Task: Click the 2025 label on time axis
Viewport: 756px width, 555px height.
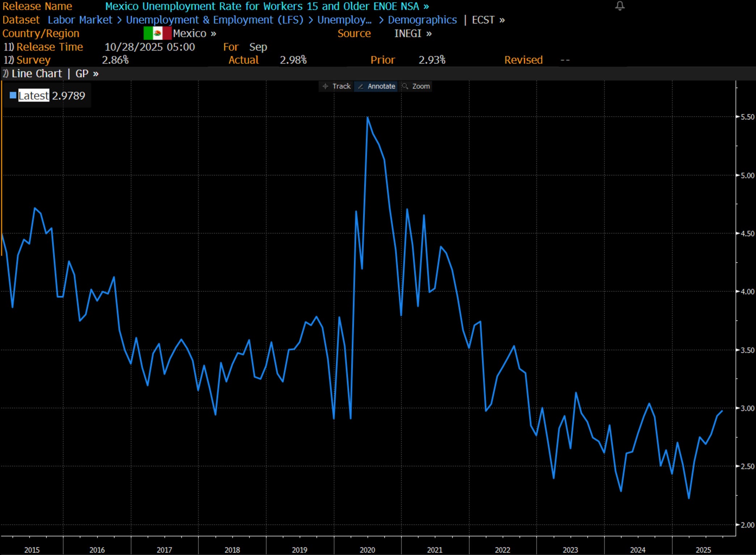Action: click(x=703, y=550)
